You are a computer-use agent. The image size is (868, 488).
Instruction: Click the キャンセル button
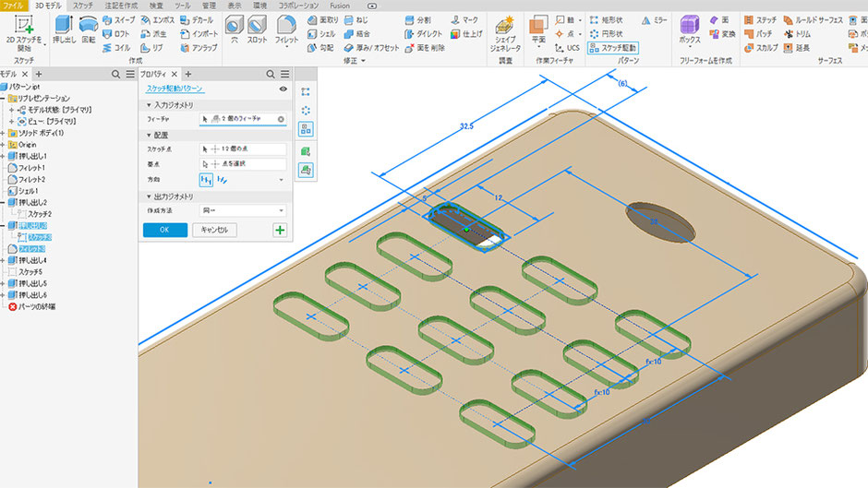(x=214, y=231)
